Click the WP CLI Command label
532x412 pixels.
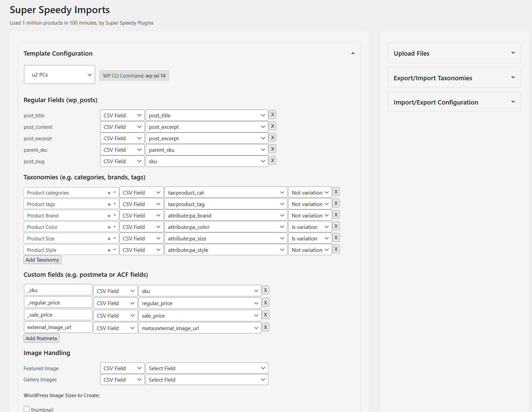[x=134, y=76]
